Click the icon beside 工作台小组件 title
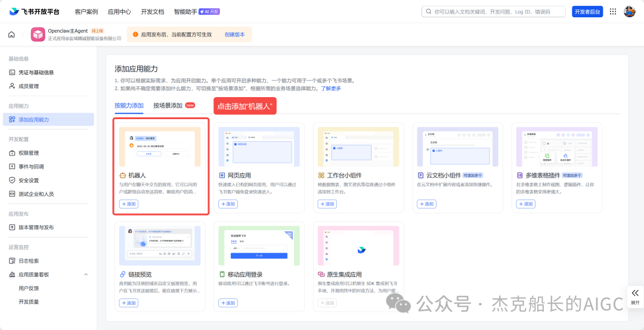The height and width of the screenshot is (330, 644). (x=321, y=175)
